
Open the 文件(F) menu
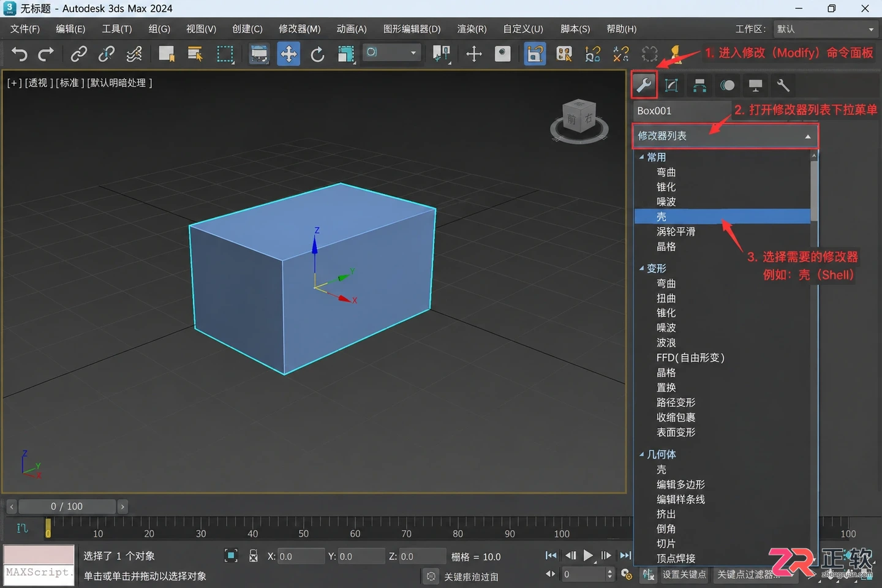25,29
